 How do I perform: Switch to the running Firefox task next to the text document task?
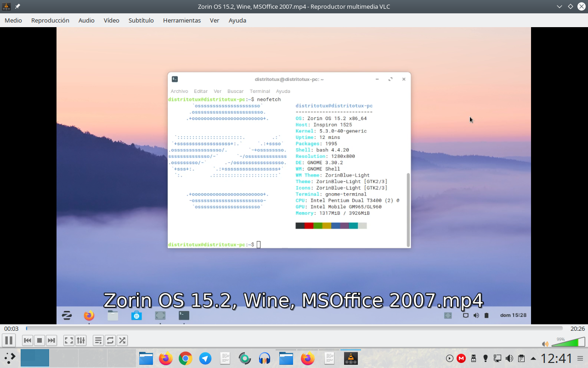tap(308, 358)
